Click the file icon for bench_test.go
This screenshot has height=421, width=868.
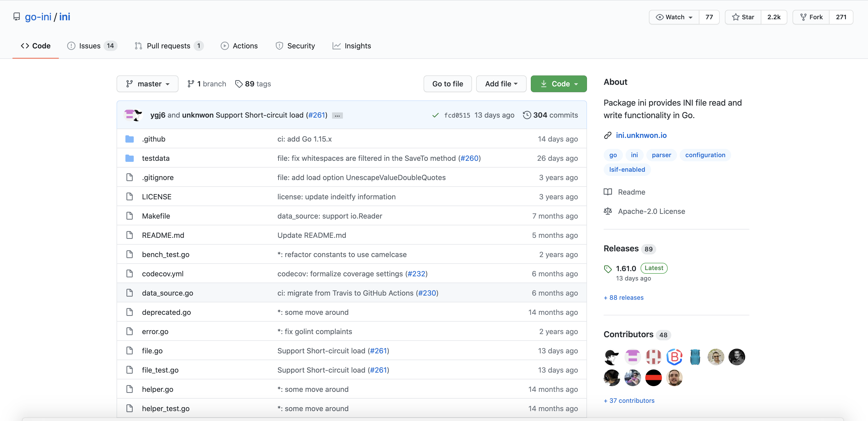pyautogui.click(x=130, y=254)
